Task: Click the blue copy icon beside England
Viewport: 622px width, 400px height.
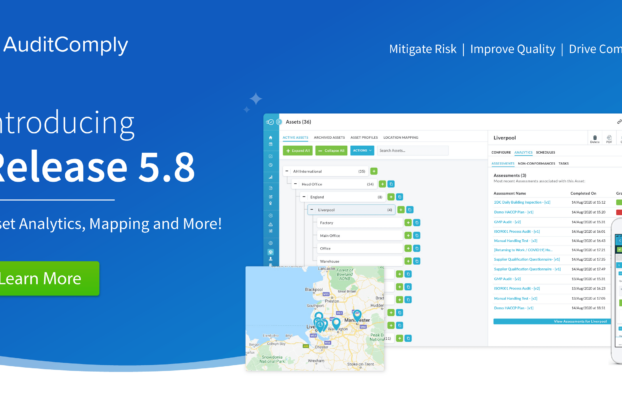Action: click(x=400, y=197)
